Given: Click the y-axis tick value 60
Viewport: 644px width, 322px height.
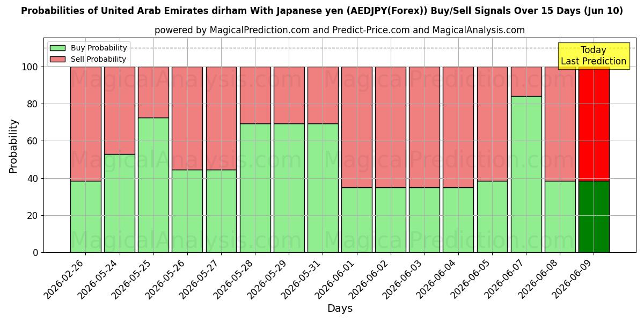Looking at the screenshot, I should [x=34, y=141].
